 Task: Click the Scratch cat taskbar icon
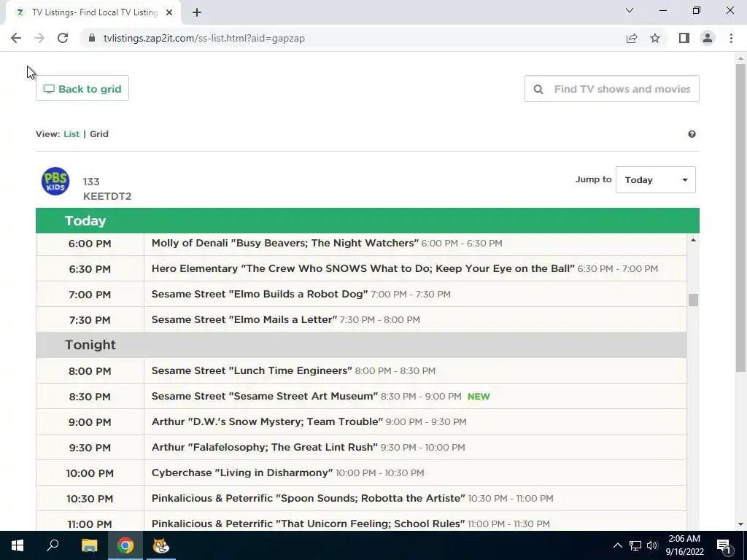click(161, 545)
